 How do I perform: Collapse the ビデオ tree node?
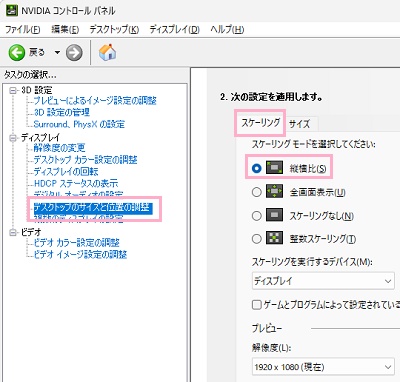click(x=13, y=232)
